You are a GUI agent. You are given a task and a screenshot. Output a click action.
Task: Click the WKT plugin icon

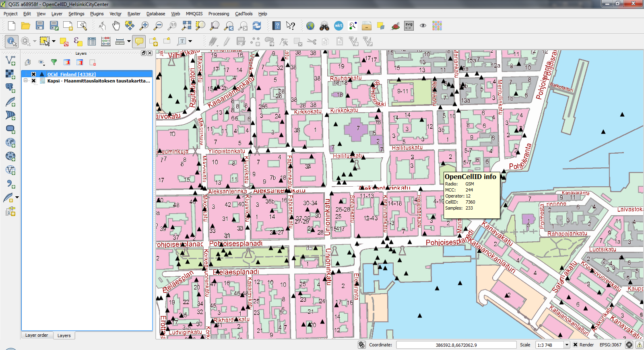point(339,26)
